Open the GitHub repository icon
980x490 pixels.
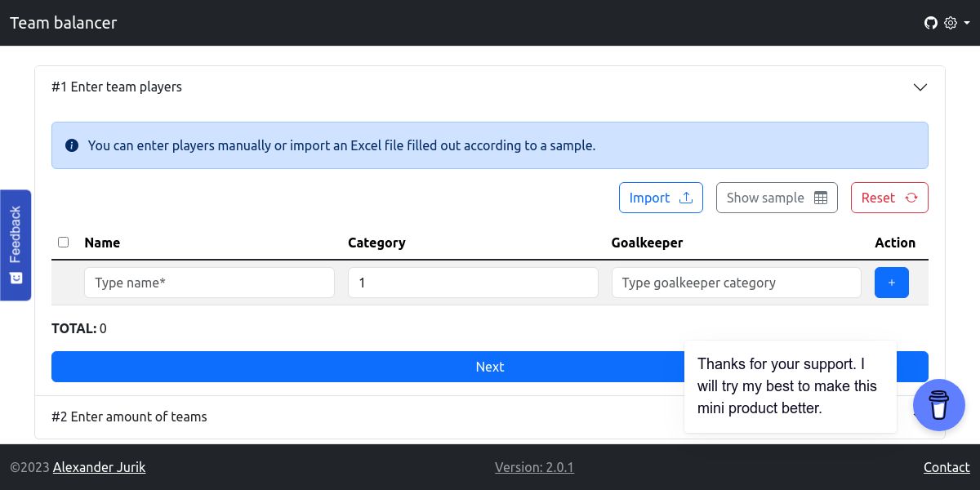pyautogui.click(x=930, y=23)
